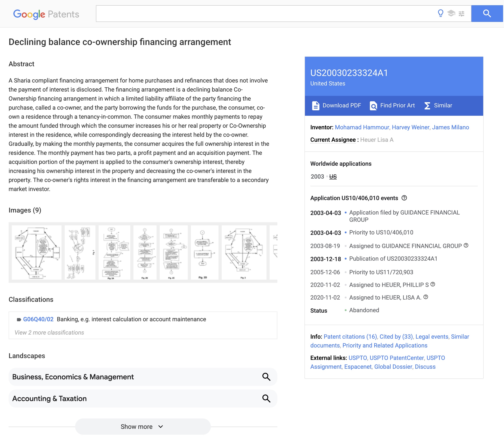Screen dimensions: 504x444
Task: Open inventor Harvey Weiner link
Action: [411, 127]
